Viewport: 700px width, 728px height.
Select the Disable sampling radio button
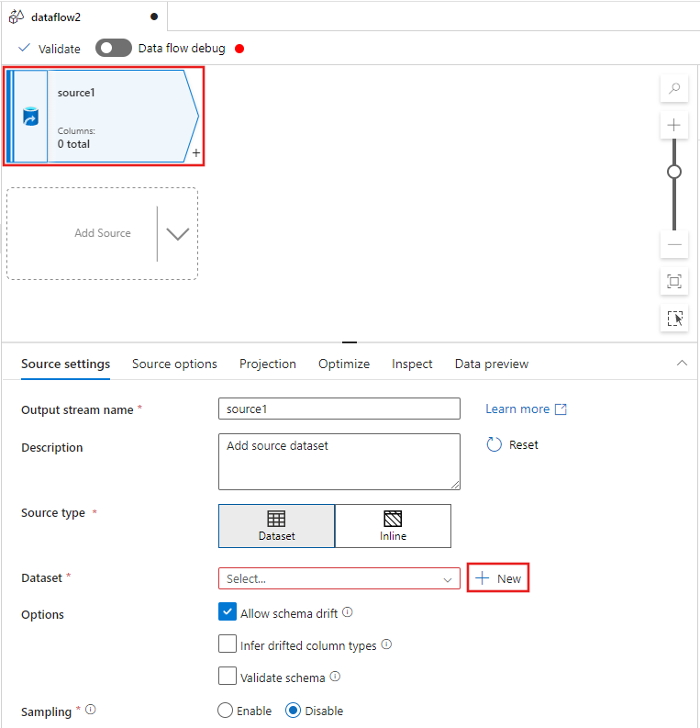coord(294,711)
